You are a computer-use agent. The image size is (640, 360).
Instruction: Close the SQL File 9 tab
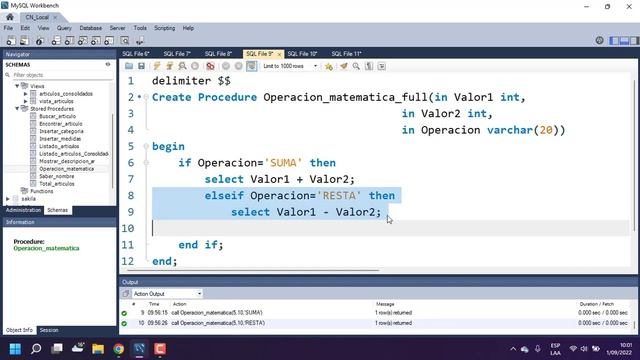click(x=279, y=54)
